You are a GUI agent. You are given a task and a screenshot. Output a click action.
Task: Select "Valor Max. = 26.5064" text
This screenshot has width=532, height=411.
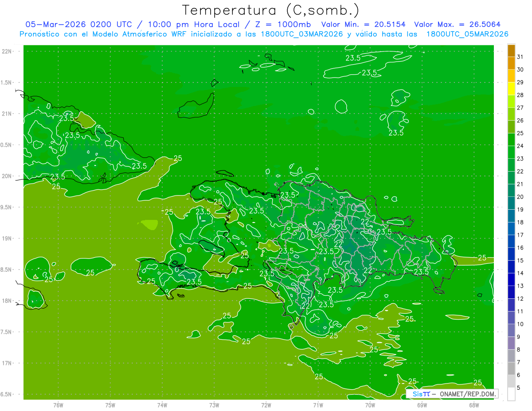[458, 24]
